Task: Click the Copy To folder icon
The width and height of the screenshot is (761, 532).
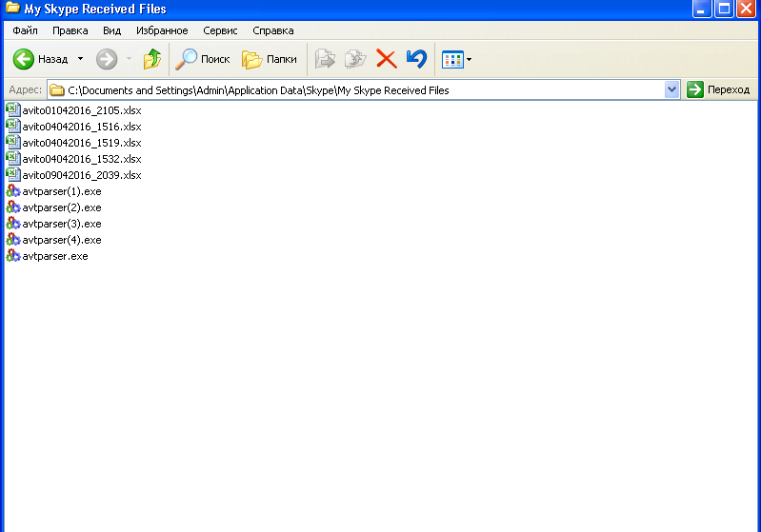Action: click(x=355, y=59)
